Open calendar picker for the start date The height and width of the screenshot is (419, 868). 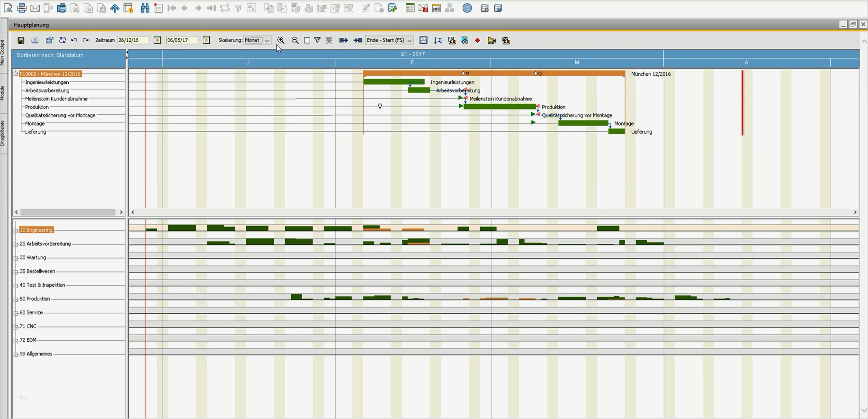point(157,40)
